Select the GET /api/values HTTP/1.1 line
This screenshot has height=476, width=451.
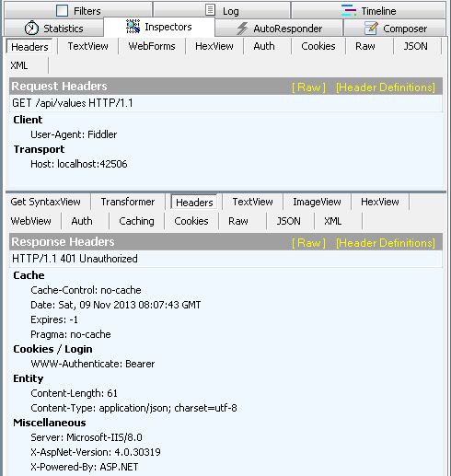[225, 103]
